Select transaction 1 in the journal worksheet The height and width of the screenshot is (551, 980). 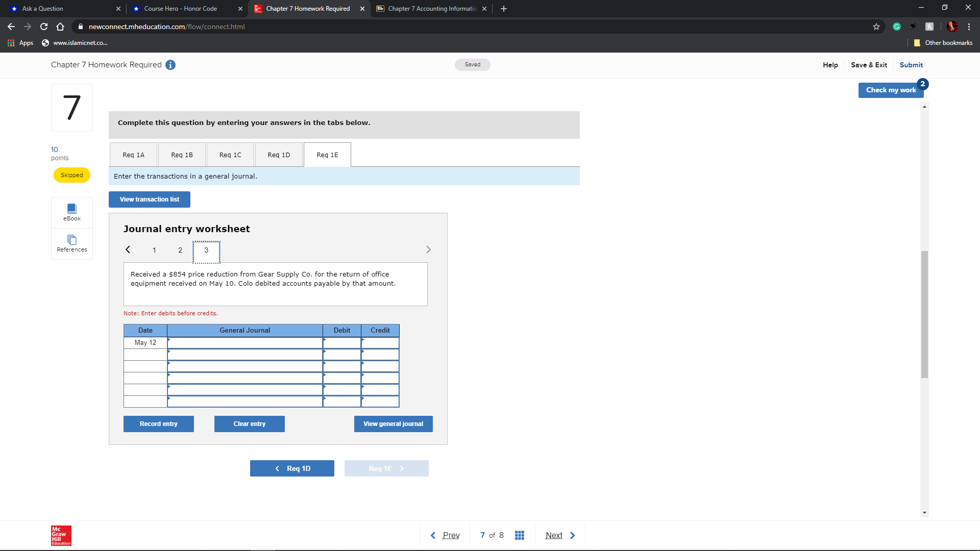point(154,250)
